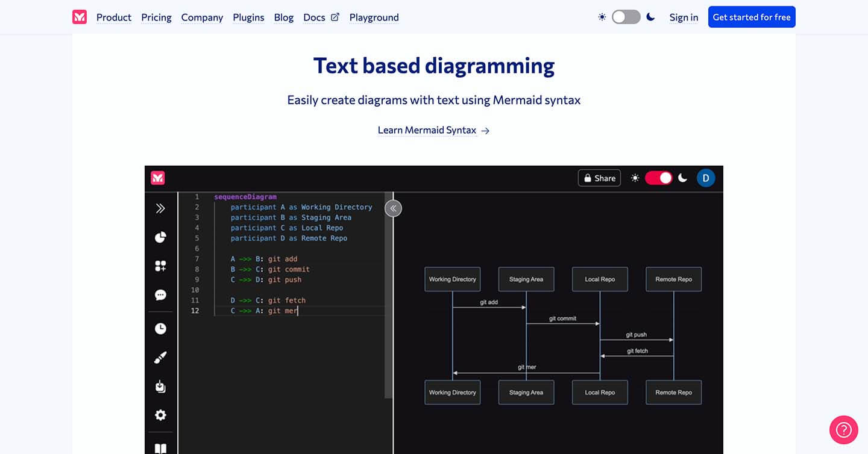Toggle the red theme switch in the editor

click(659, 178)
